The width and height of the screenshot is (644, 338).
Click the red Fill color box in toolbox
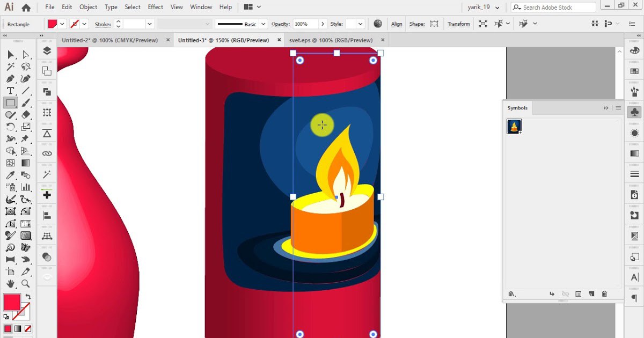[x=12, y=302]
